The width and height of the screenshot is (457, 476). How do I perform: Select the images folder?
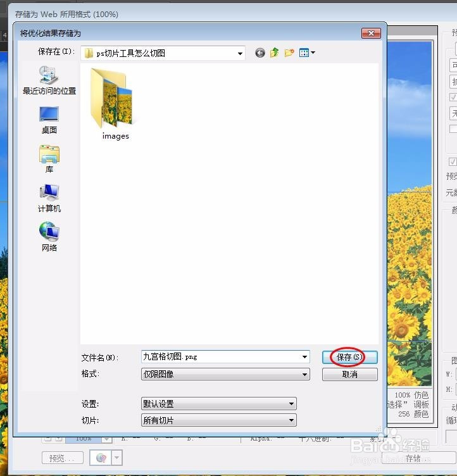115,104
